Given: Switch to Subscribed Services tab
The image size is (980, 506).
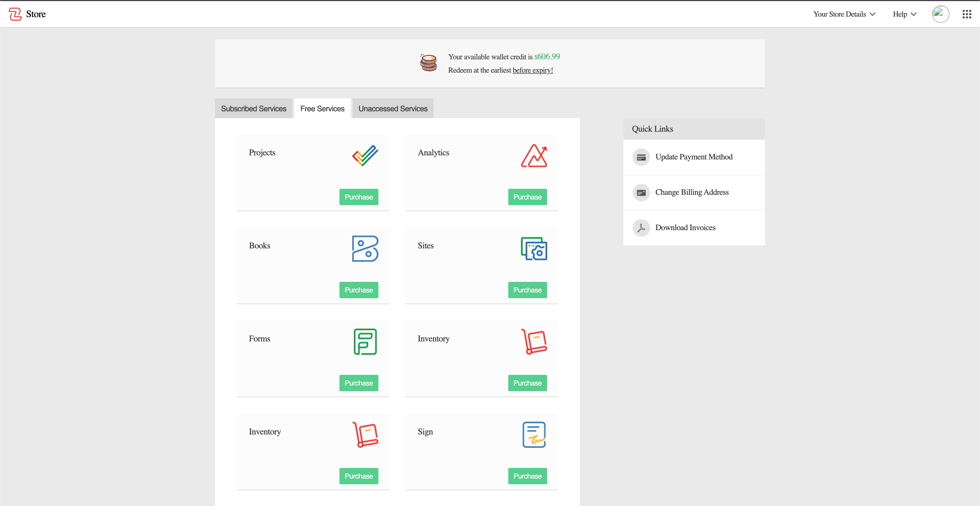Looking at the screenshot, I should tap(253, 109).
